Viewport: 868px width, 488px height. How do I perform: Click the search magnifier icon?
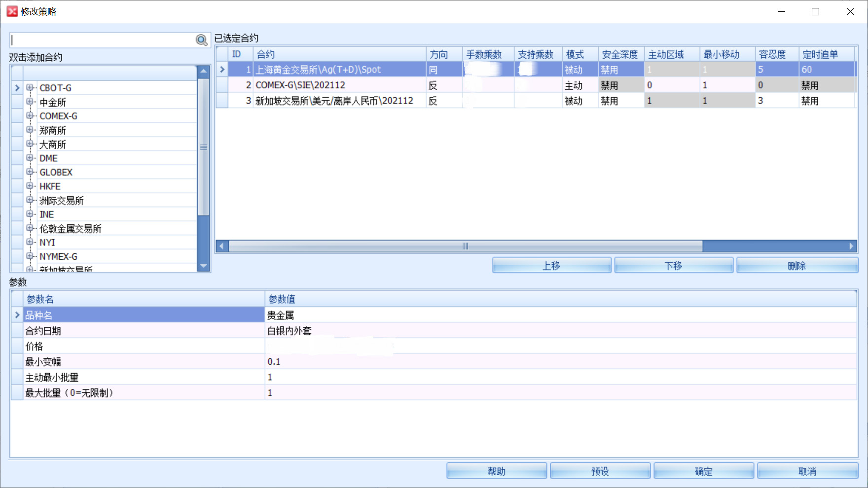tap(201, 39)
